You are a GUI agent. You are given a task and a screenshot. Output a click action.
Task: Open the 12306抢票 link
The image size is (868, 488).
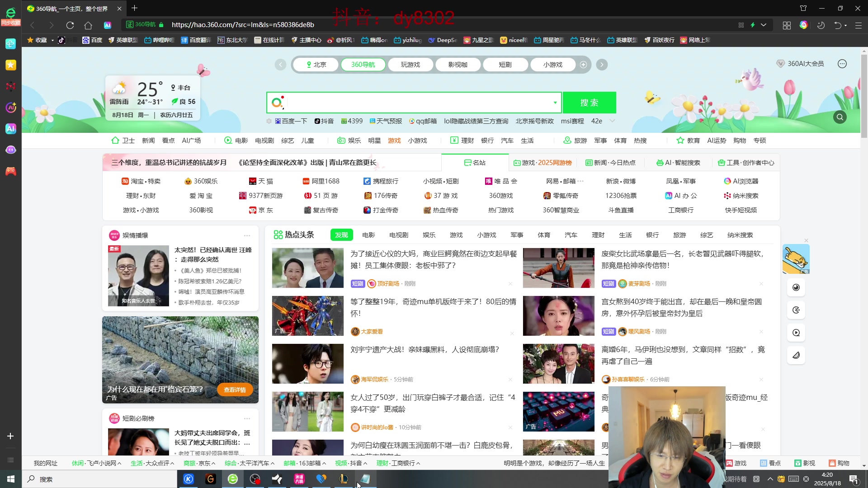[621, 196]
